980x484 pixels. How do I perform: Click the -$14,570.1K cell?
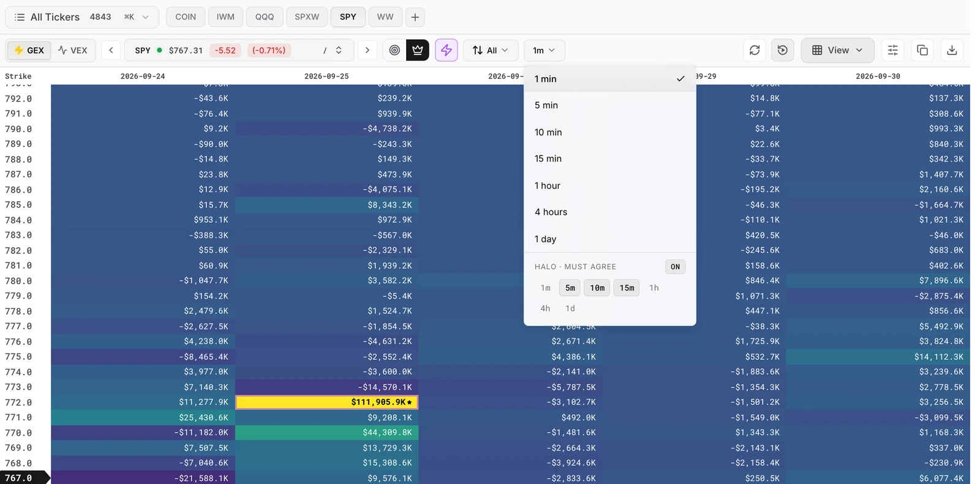click(x=326, y=387)
